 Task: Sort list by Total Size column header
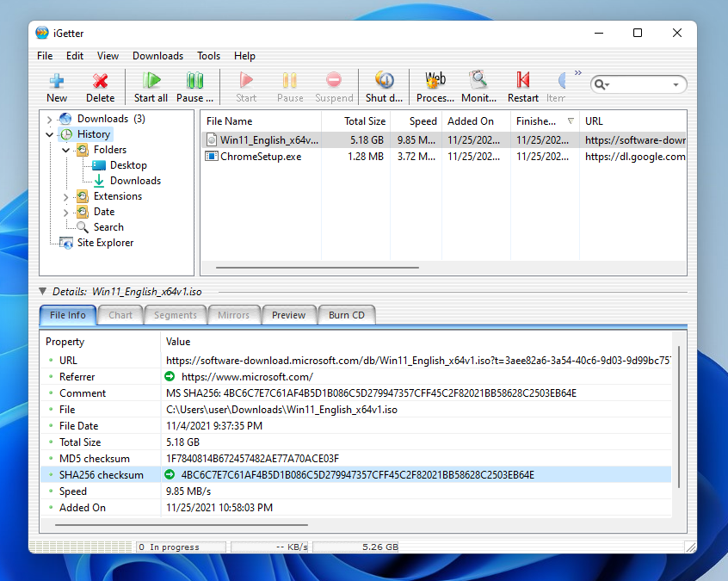[x=365, y=121]
